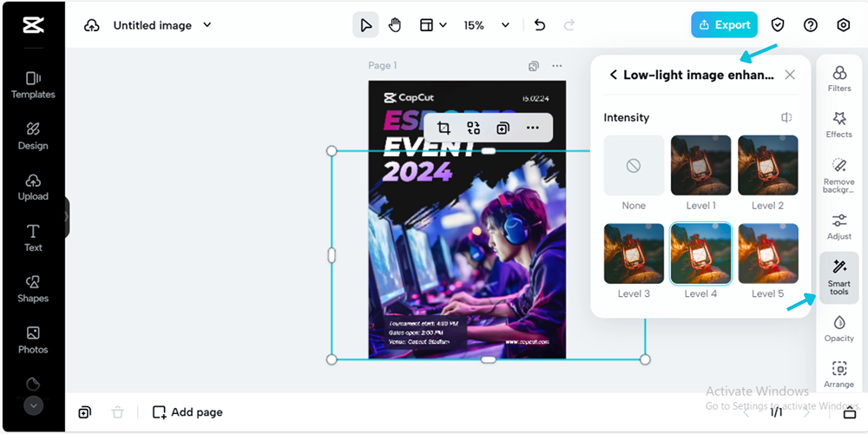Undo the last action
Viewport: 868px width, 434px height.
pos(540,25)
